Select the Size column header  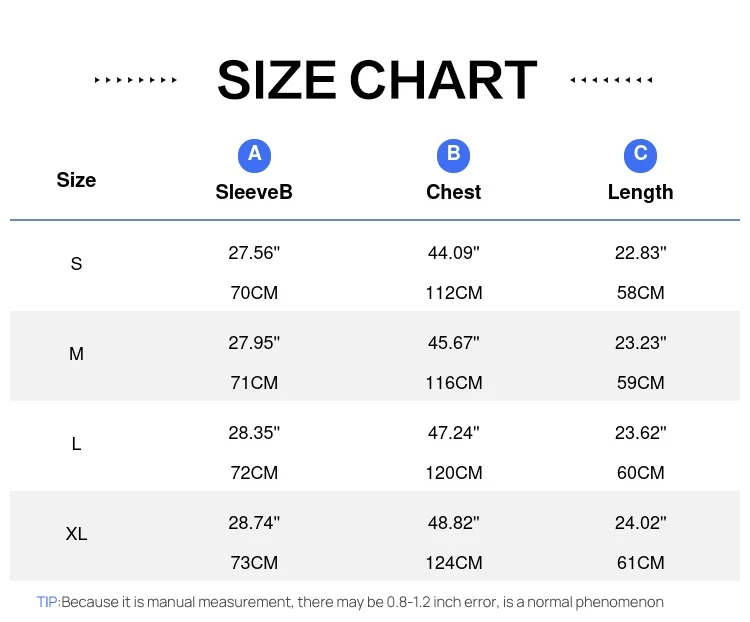point(76,180)
